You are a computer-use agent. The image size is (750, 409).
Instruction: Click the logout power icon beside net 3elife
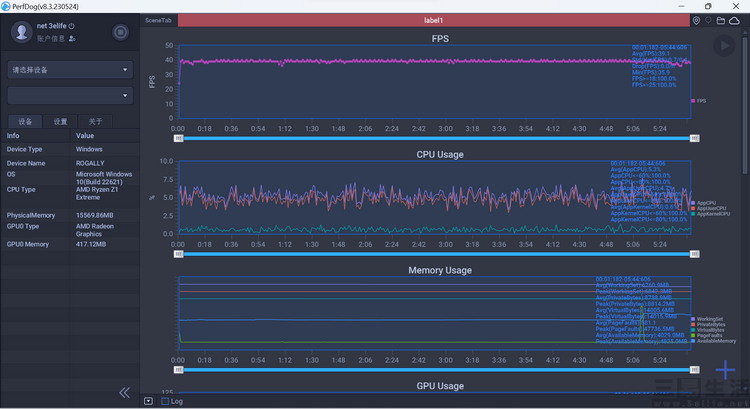pyautogui.click(x=71, y=26)
